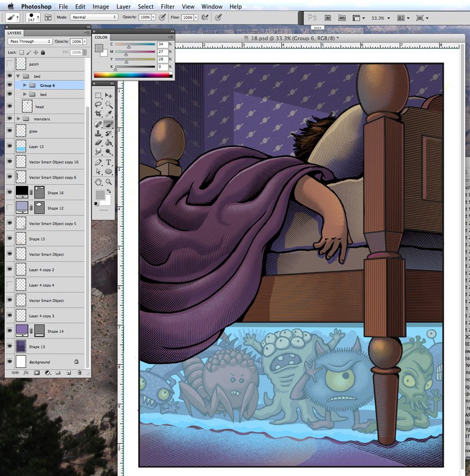
Task: Select the Dodge tool
Action: pyautogui.click(x=108, y=151)
